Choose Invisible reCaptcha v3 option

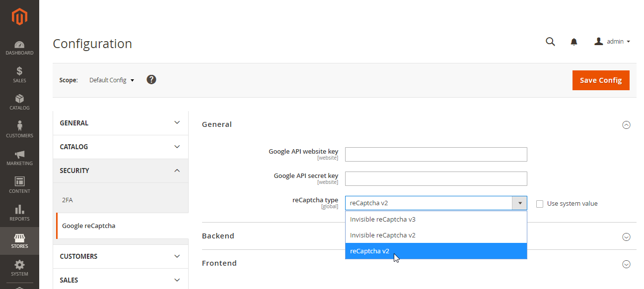tap(436, 219)
